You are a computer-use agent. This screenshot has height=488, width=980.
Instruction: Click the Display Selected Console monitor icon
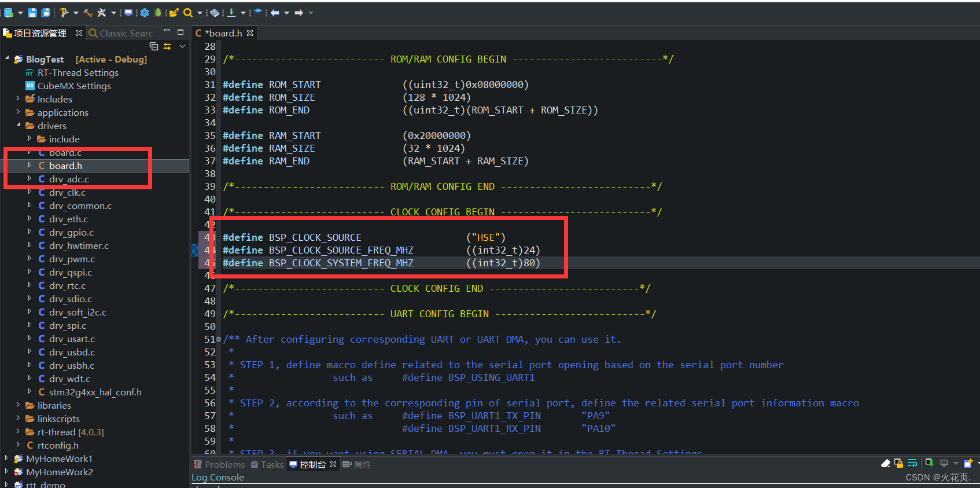(x=944, y=463)
